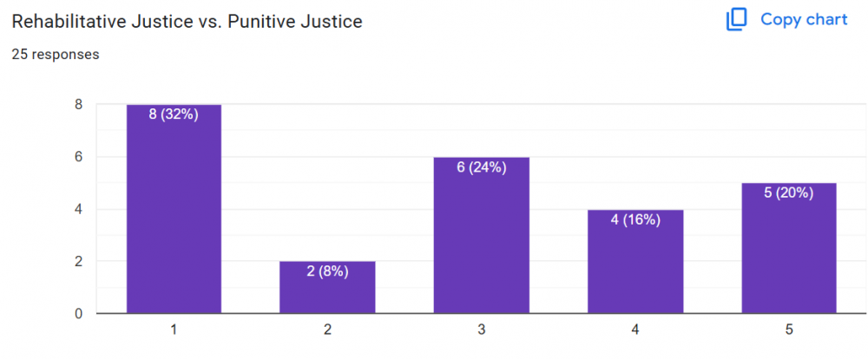This screenshot has height=359, width=868.
Task: Select the chart title "Rehabilitative Justice vs. Punitive Justice"
Action: coord(187,22)
